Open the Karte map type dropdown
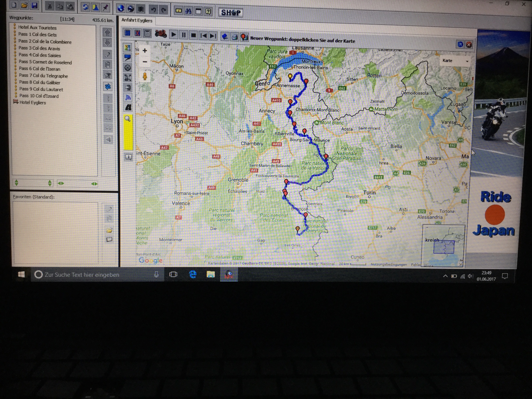Image resolution: width=532 pixels, height=399 pixels. pyautogui.click(x=456, y=61)
